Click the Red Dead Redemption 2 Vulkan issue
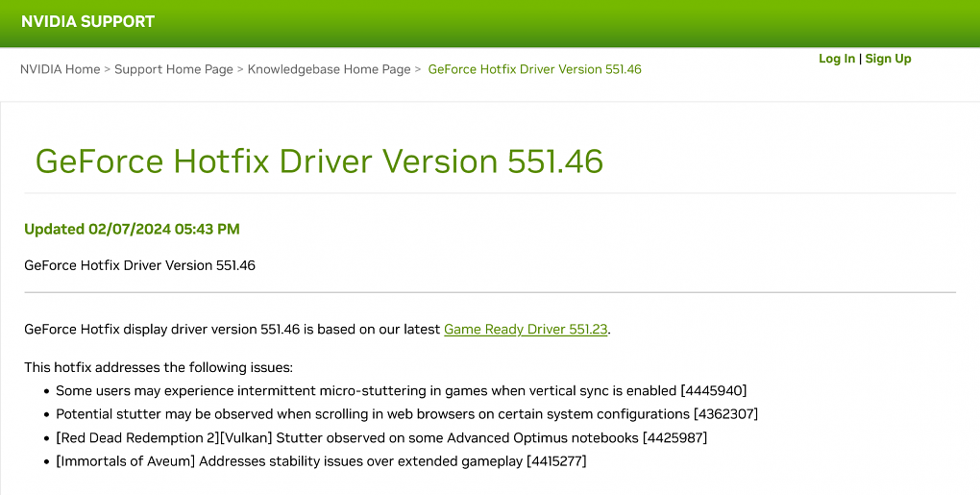The width and height of the screenshot is (980, 495). coord(381,438)
